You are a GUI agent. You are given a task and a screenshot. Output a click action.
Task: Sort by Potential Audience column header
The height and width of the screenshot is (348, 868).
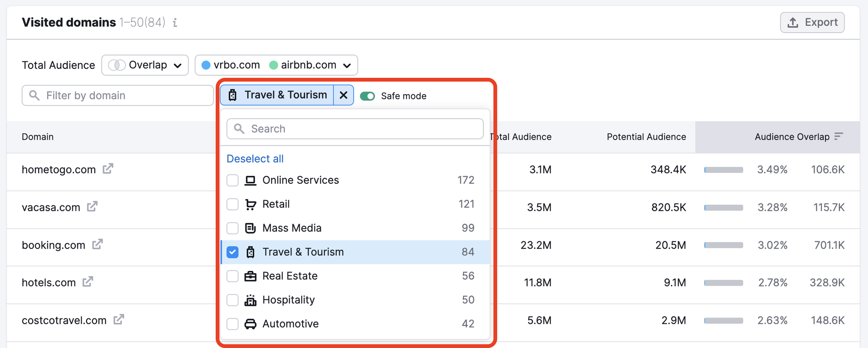646,137
